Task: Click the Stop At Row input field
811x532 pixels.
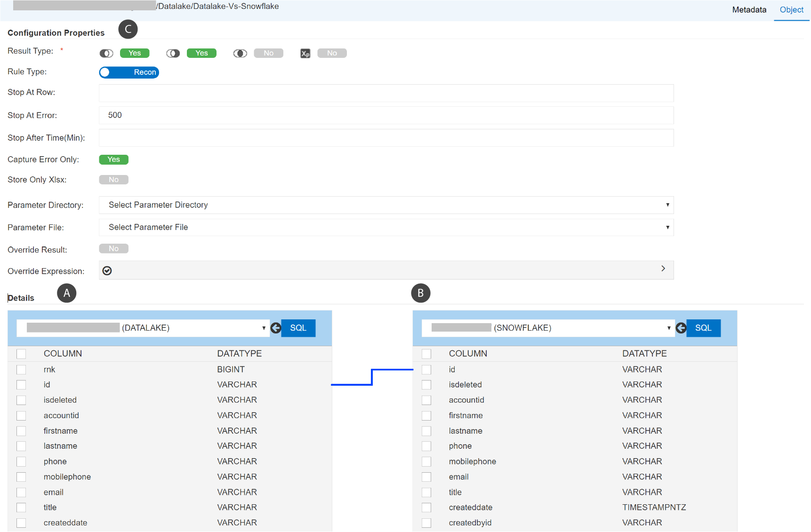Action: 386,93
